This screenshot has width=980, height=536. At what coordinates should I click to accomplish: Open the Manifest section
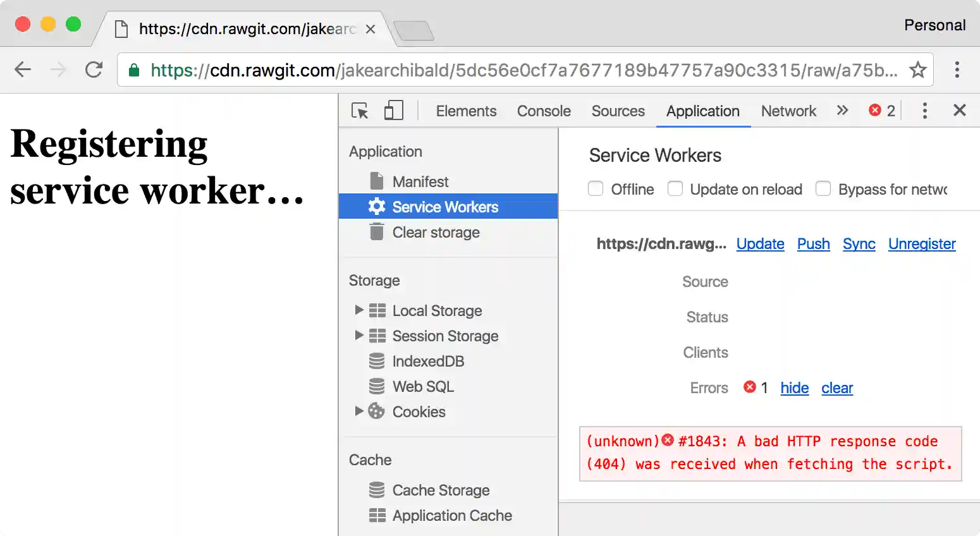pos(420,181)
